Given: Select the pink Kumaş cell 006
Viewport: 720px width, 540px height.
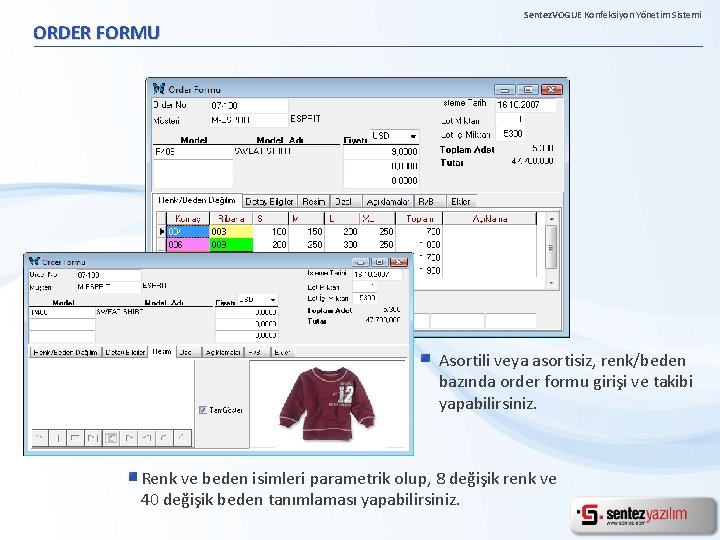Looking at the screenshot, I should pyautogui.click(x=188, y=244).
